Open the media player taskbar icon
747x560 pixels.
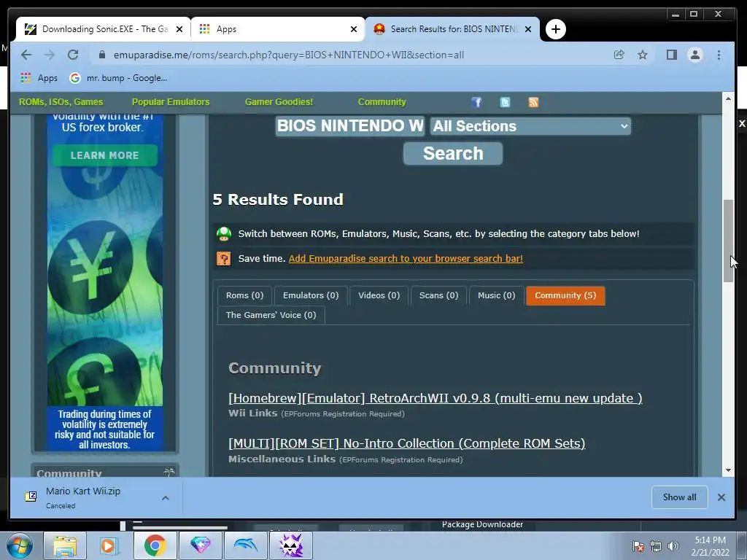click(109, 545)
